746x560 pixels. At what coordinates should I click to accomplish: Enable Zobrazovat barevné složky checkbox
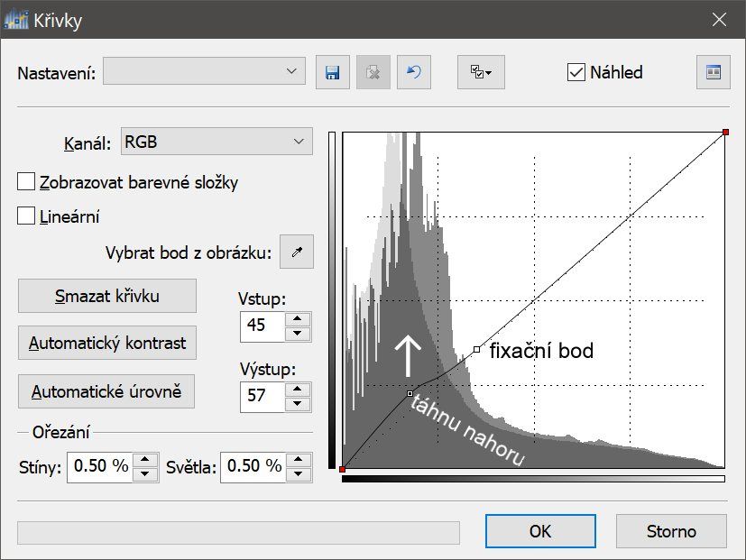[26, 182]
